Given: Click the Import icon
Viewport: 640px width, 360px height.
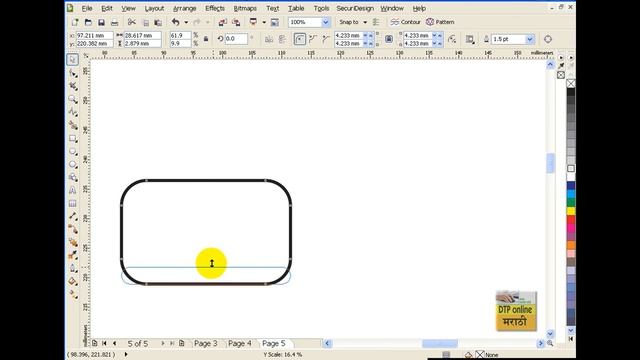Looking at the screenshot, I should pyautogui.click(x=222, y=22).
